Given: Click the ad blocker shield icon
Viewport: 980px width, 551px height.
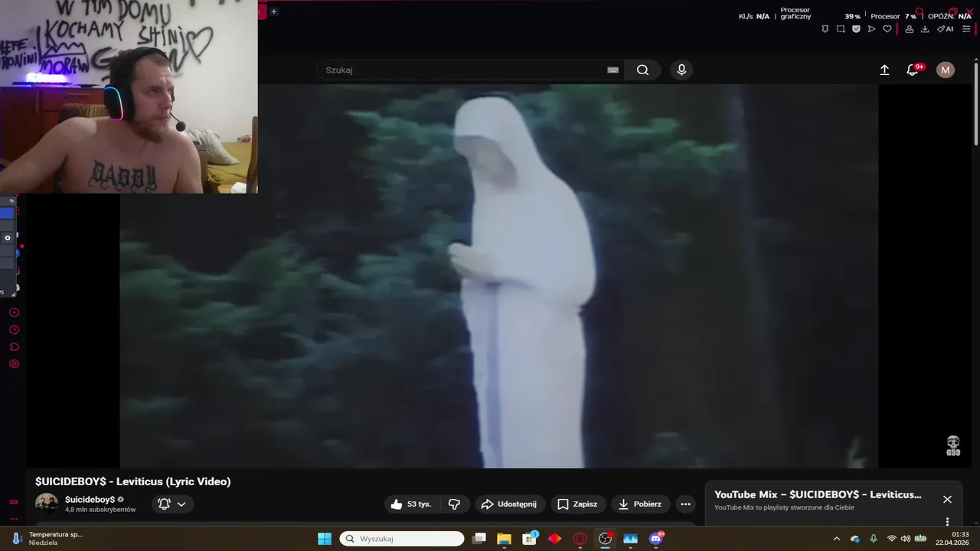Looking at the screenshot, I should 856,29.
